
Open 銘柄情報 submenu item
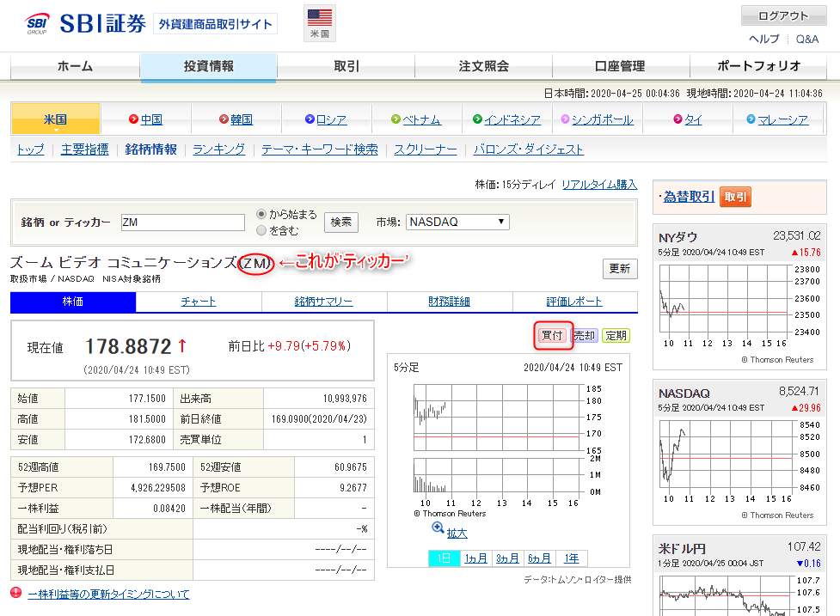151,149
